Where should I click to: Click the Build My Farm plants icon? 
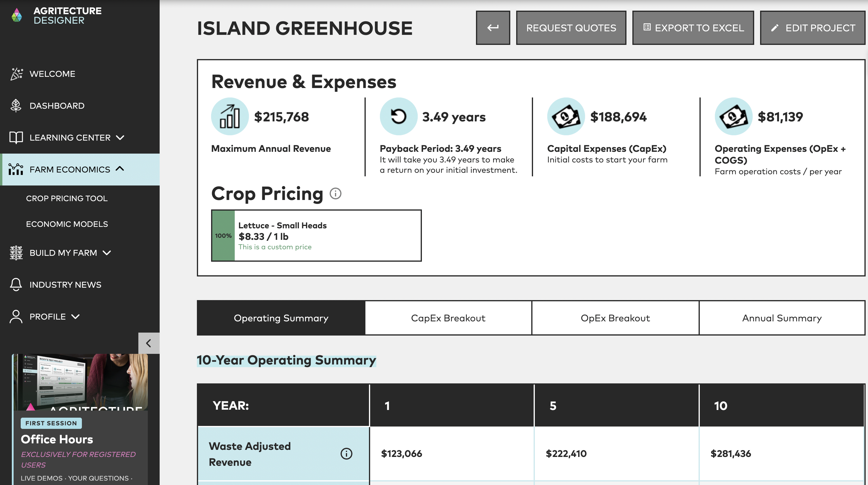pyautogui.click(x=16, y=253)
